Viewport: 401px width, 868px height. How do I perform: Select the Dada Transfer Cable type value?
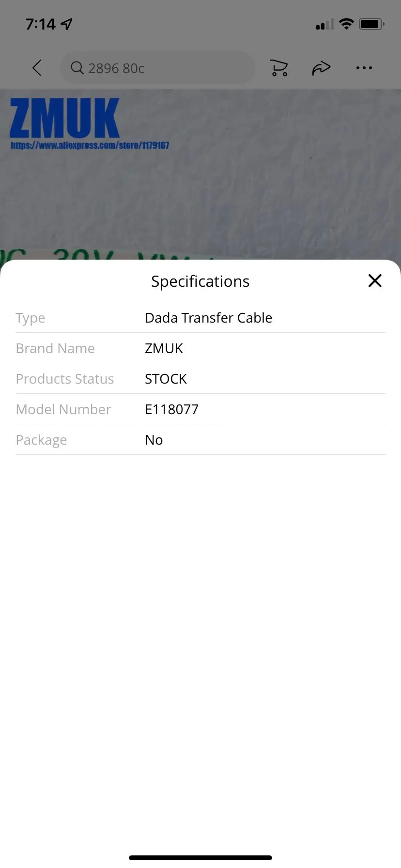208,318
